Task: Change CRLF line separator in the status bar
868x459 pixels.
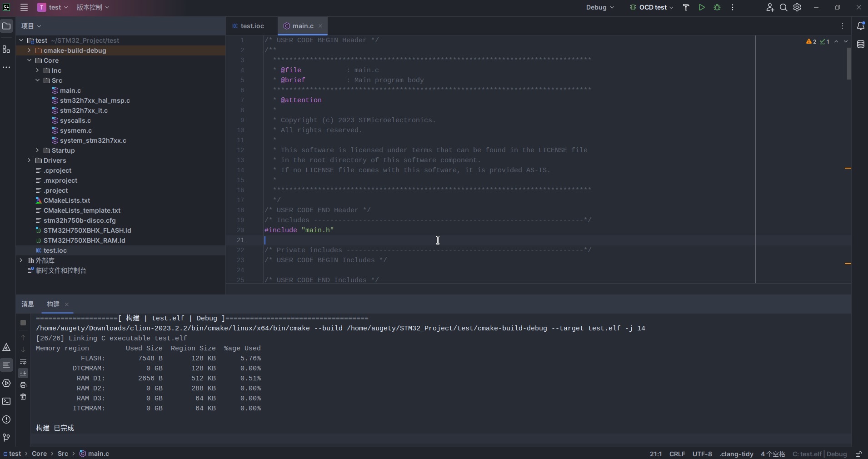Action: (x=678, y=454)
